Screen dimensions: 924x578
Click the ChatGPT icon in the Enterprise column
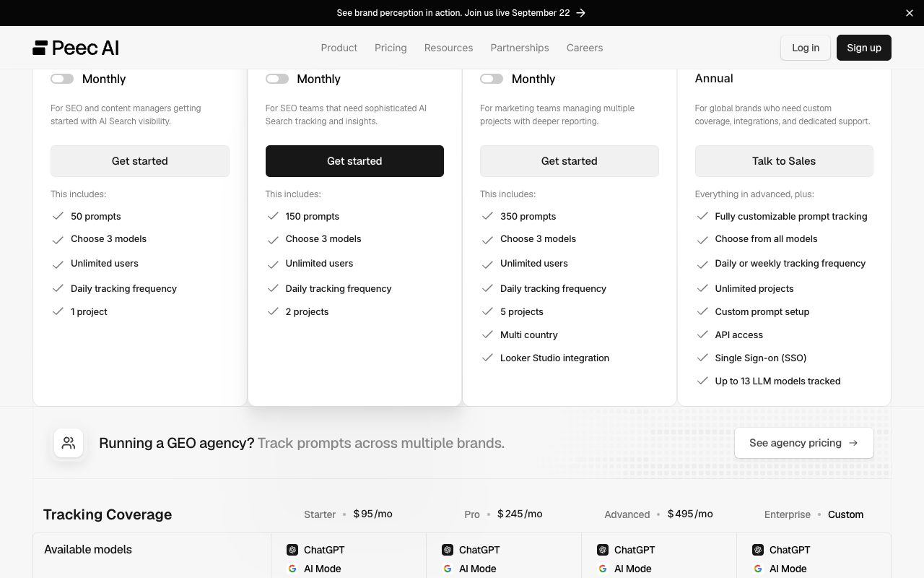758,550
